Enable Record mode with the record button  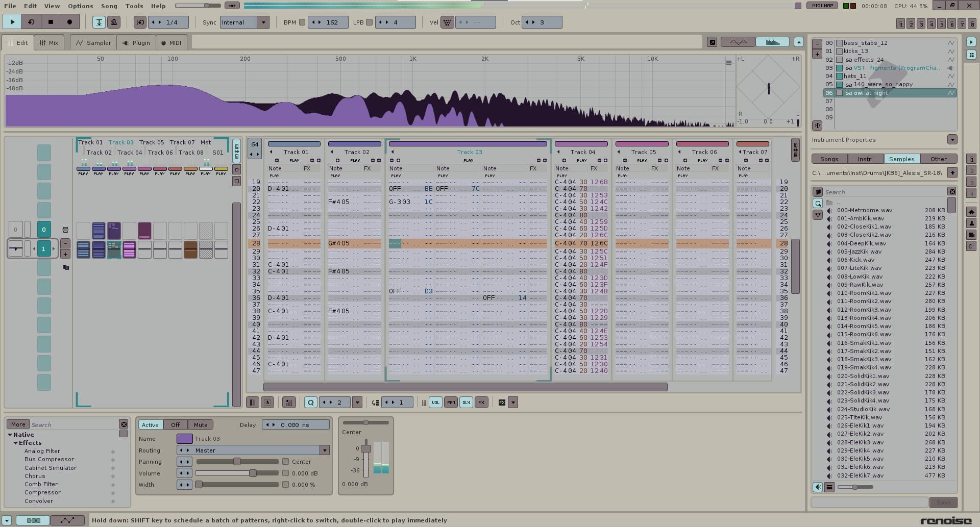point(70,22)
